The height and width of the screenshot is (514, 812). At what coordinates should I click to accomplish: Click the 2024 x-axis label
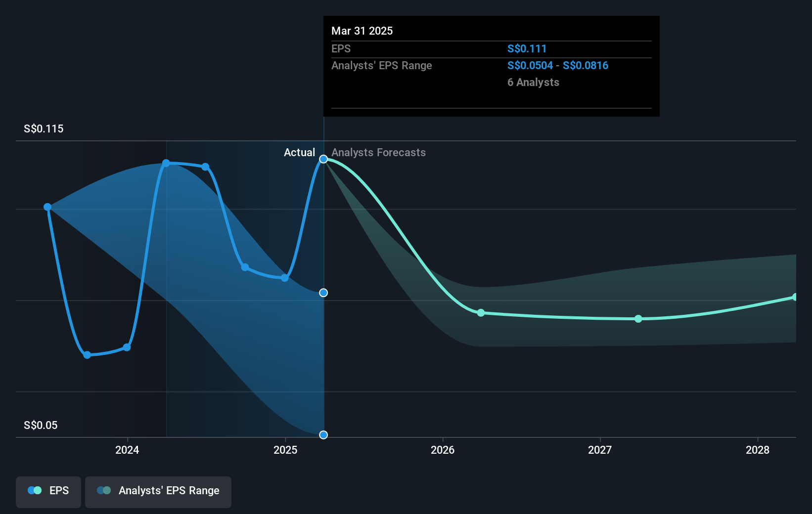coord(127,450)
